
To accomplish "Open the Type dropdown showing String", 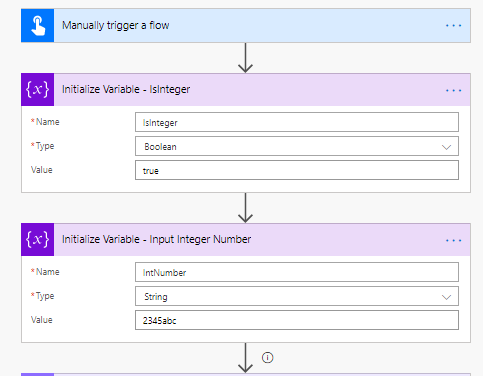I will (297, 296).
